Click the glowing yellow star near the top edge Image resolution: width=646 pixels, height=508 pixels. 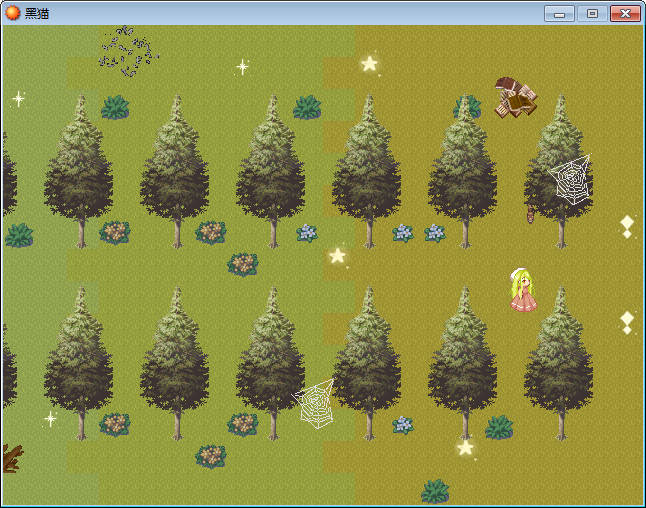pos(370,64)
